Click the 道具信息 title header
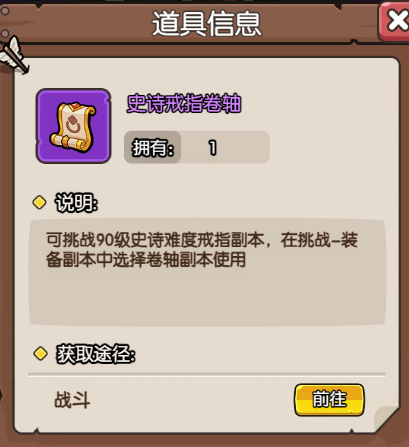 point(206,23)
